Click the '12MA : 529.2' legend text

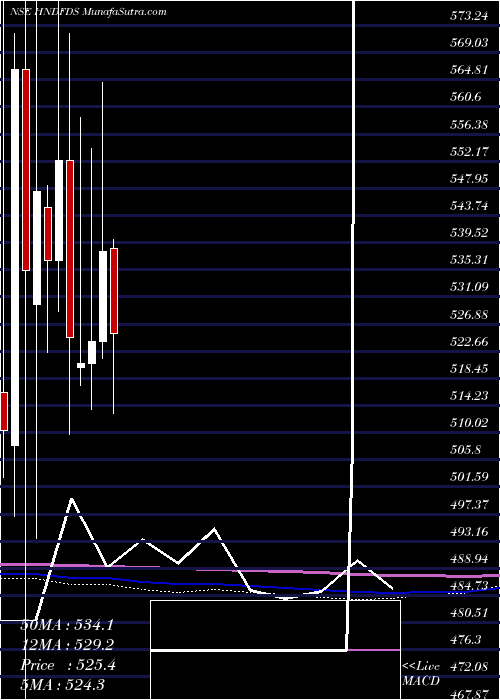coord(67,645)
